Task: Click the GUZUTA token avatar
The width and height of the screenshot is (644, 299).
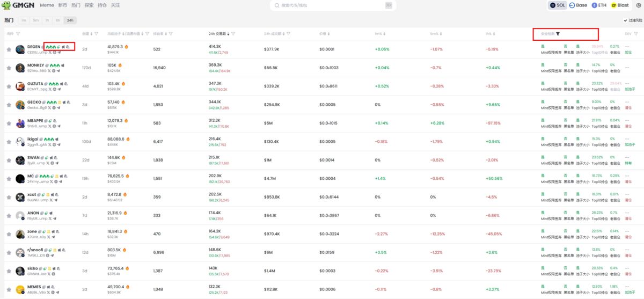Action: [x=20, y=86]
